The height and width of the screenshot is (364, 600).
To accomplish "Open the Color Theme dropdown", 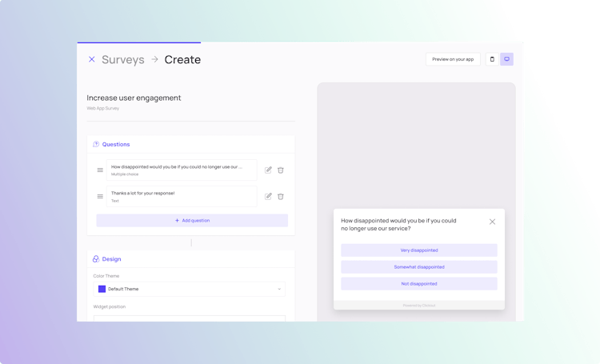I will coord(190,289).
